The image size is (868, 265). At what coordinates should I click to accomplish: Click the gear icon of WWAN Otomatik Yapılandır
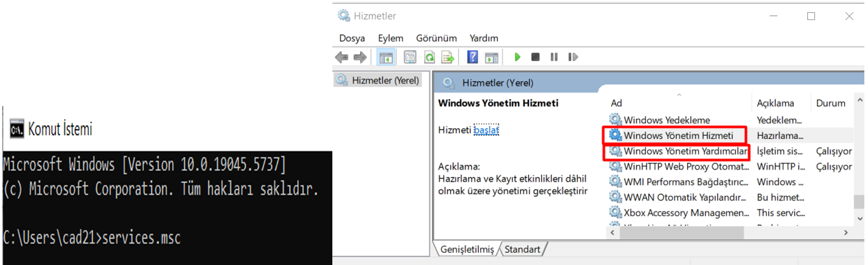pos(615,197)
